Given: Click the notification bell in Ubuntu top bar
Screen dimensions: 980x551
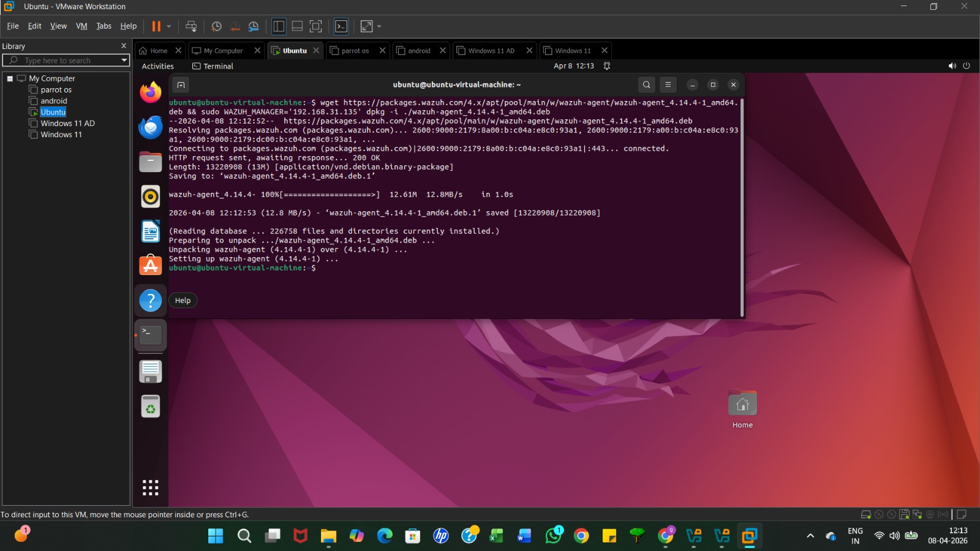Looking at the screenshot, I should click(x=607, y=66).
